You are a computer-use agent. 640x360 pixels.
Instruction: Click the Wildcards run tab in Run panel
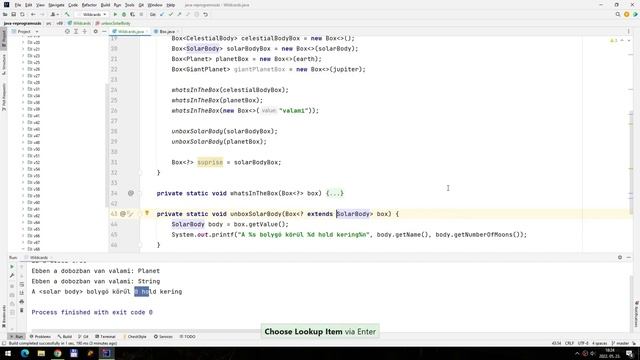coord(37,258)
